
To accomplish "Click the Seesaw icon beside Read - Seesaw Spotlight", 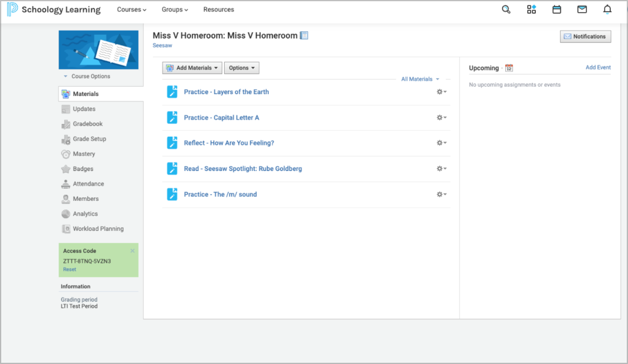I will coord(172,169).
